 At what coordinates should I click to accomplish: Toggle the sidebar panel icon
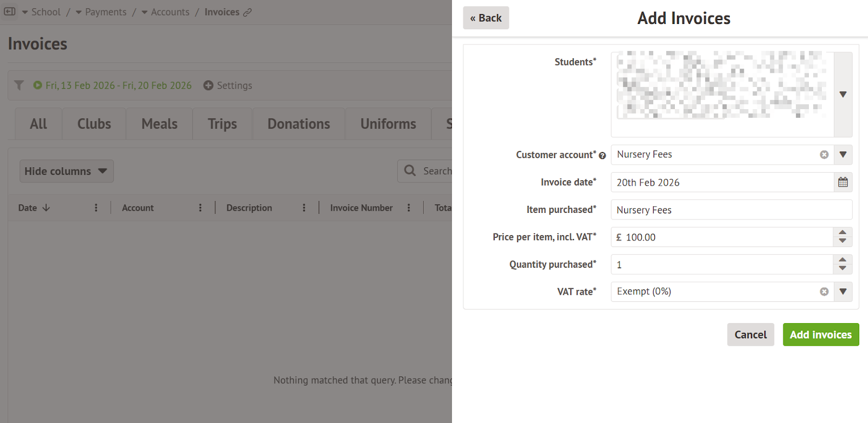[x=10, y=11]
